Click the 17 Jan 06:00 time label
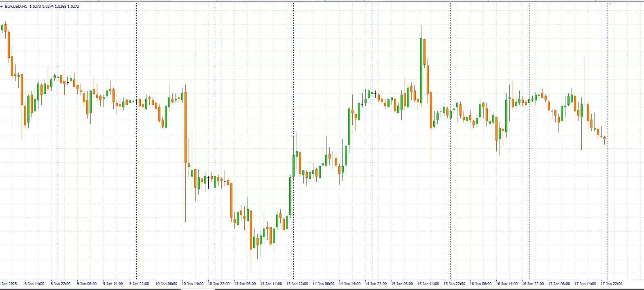 (559, 283)
